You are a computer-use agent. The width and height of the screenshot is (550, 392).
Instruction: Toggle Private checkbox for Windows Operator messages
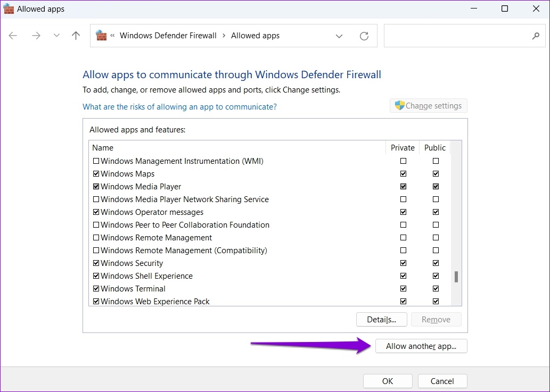pos(404,212)
